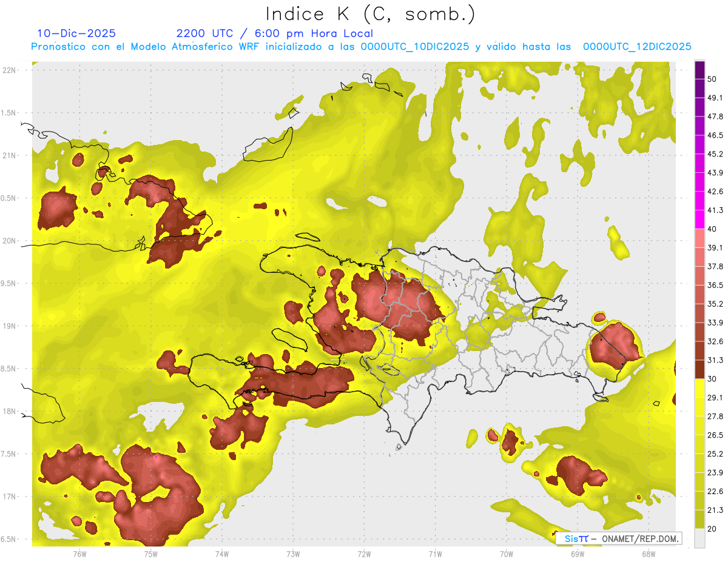
Task: Click the colorbar value "45.2"
Action: coord(715,154)
